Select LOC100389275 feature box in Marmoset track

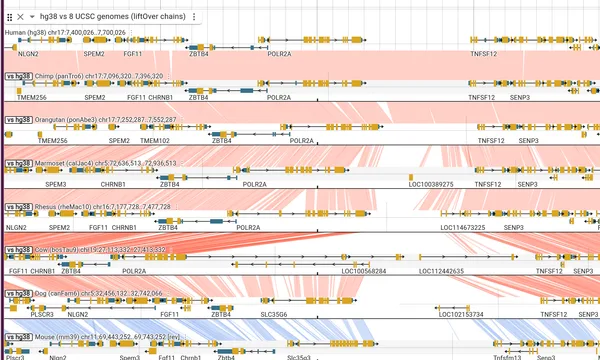[x=411, y=178]
